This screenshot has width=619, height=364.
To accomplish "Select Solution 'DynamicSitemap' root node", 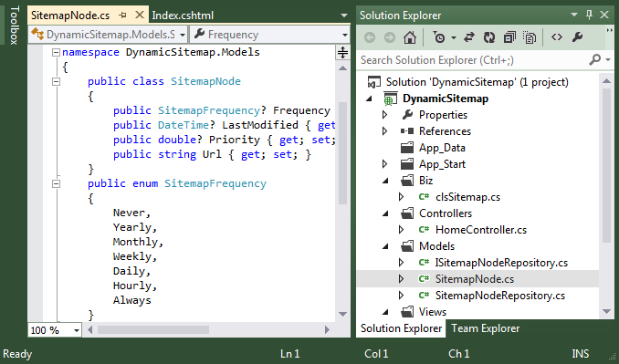I will [x=477, y=82].
